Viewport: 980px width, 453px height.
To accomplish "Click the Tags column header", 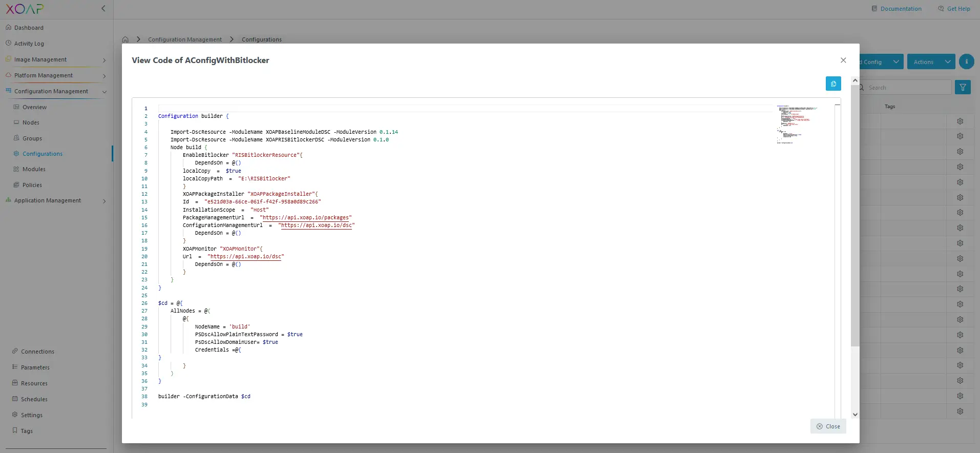I will [x=890, y=107].
